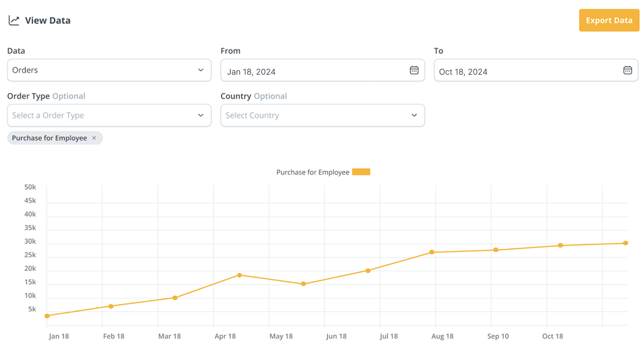644x353 pixels.
Task: Click the data point near Aug 18
Action: click(431, 252)
